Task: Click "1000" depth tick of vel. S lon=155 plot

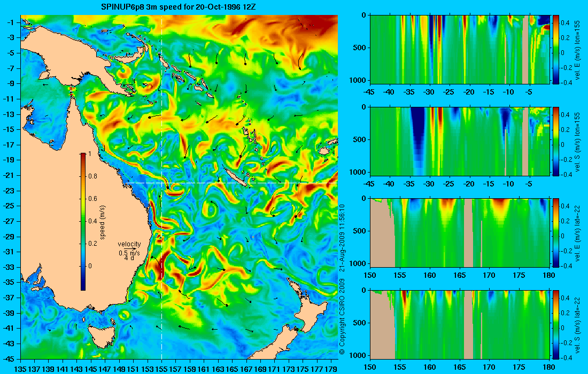Action: pyautogui.click(x=359, y=173)
